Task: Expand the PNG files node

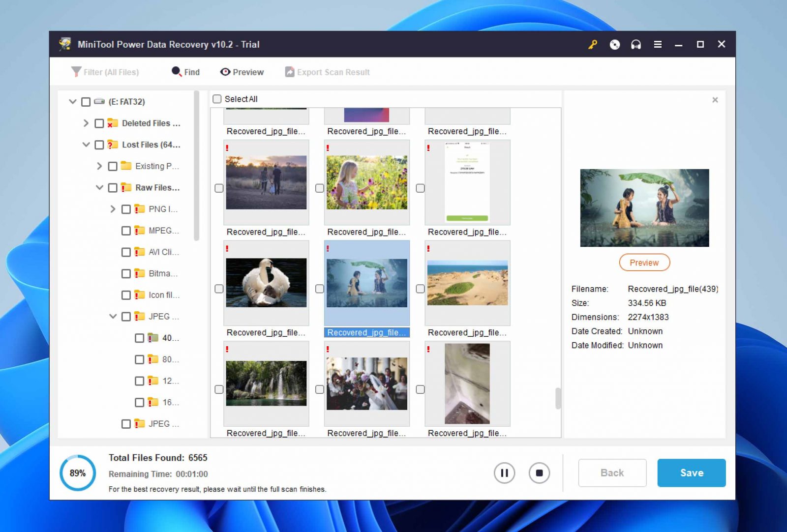Action: tap(112, 209)
